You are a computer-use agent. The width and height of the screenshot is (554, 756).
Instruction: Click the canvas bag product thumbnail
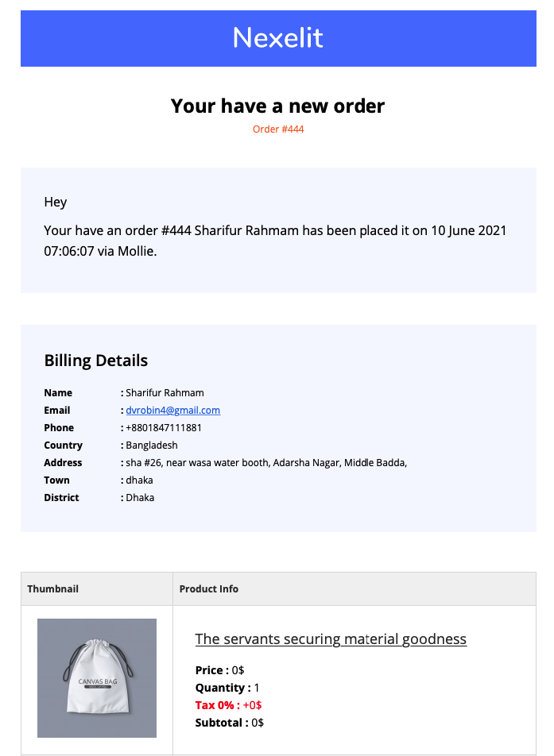click(x=97, y=678)
